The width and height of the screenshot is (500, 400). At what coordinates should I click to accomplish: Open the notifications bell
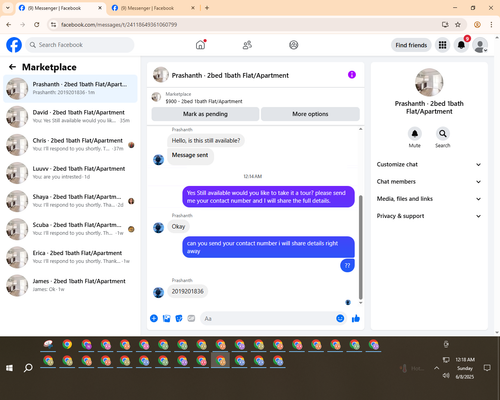pos(461,45)
